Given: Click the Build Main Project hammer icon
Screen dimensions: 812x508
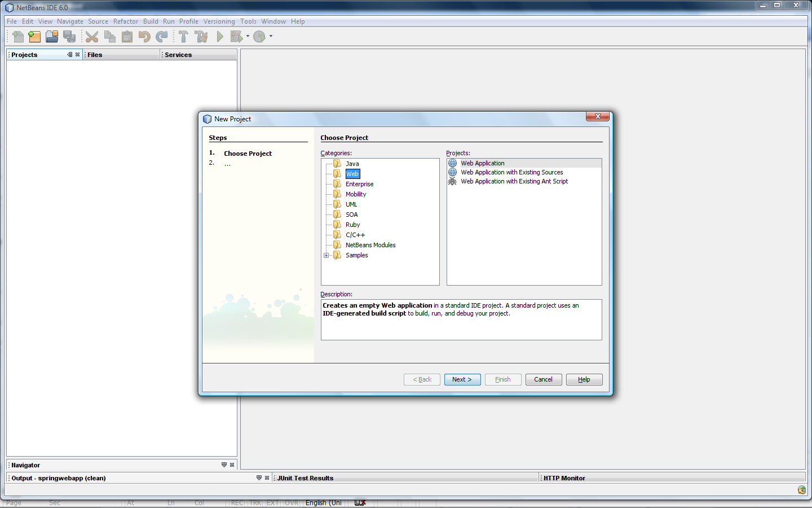Looking at the screenshot, I should 183,37.
